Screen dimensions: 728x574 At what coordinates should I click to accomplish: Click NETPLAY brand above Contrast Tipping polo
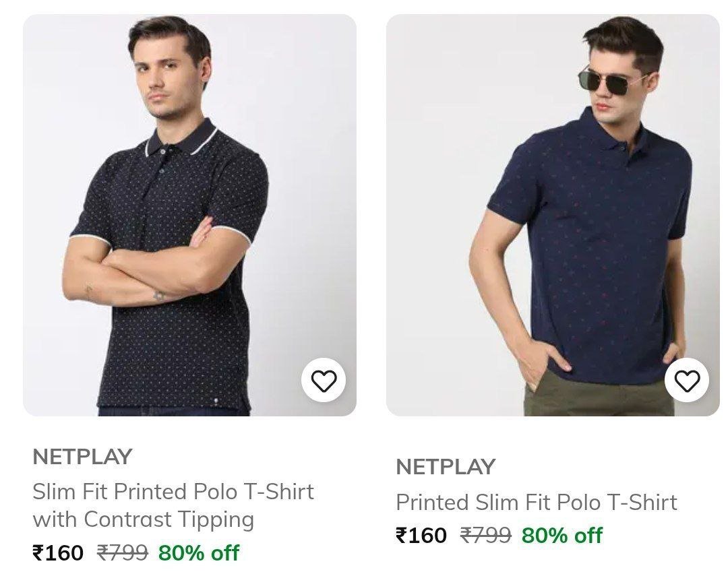(82, 457)
